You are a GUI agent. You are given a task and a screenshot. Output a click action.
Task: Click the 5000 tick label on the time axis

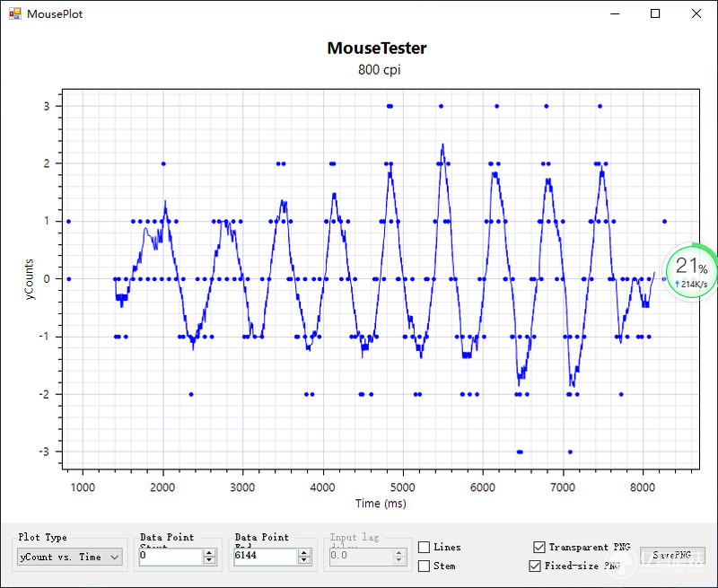point(402,487)
